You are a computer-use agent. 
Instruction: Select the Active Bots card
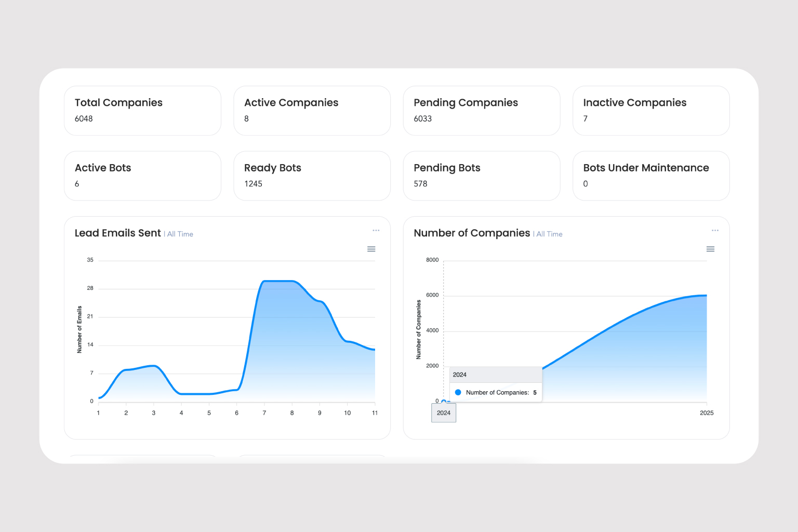click(142, 176)
